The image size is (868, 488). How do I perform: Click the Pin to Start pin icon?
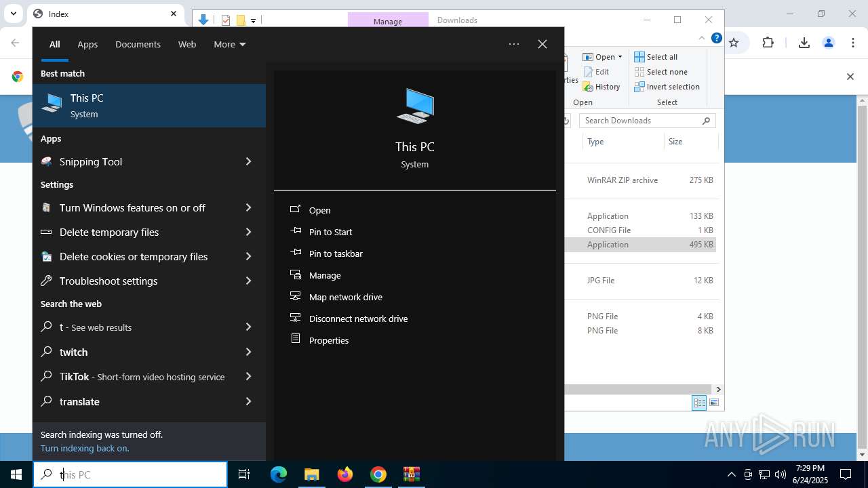[x=296, y=231]
